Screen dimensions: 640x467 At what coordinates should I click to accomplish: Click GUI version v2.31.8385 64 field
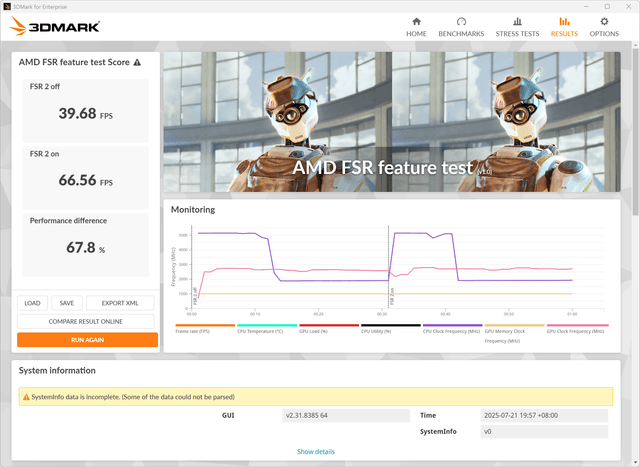pos(346,415)
